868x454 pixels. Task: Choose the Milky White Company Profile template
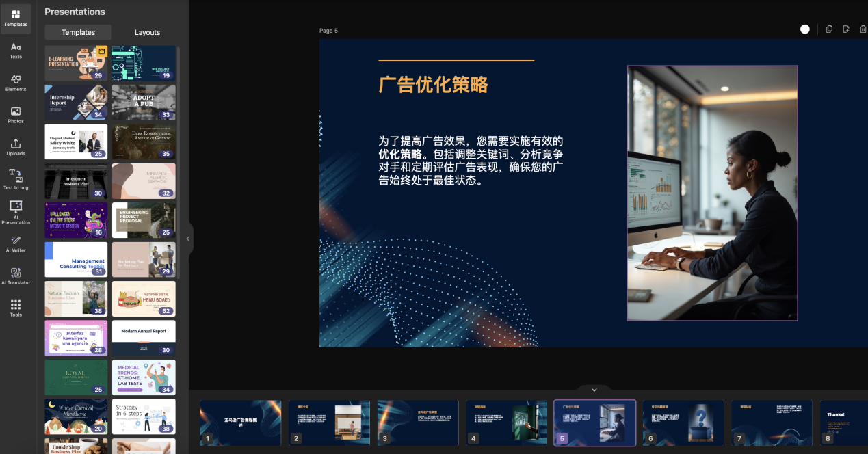click(x=76, y=142)
